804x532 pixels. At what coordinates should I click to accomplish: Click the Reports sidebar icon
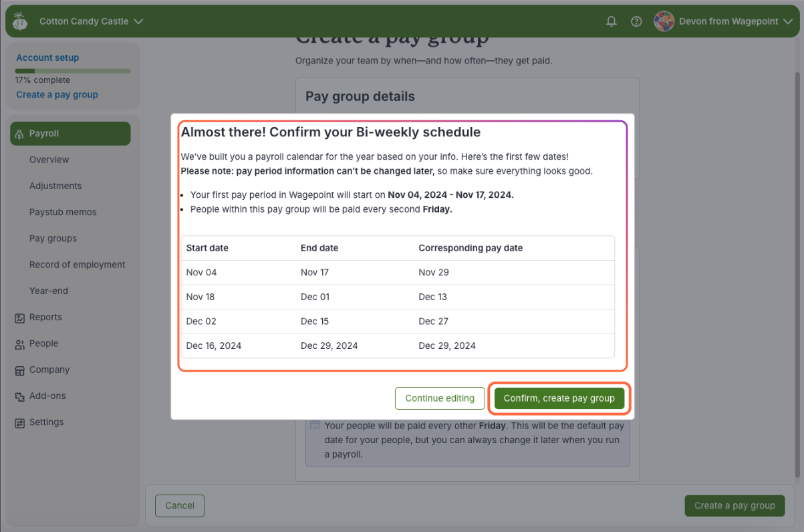[x=19, y=318]
